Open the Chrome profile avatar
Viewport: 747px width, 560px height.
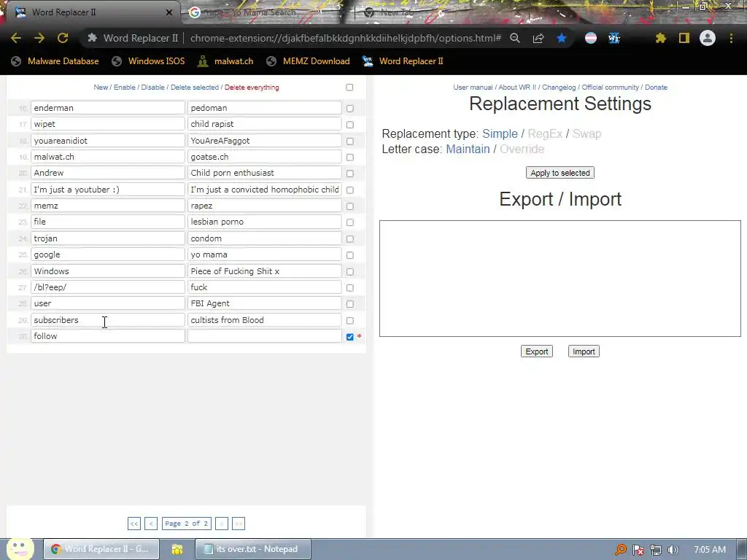pyautogui.click(x=708, y=38)
